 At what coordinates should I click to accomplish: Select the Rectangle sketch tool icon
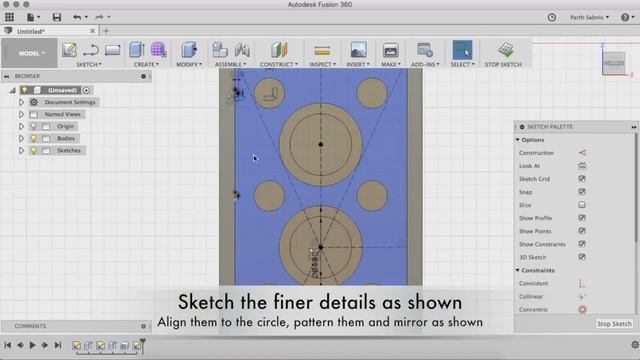[x=112, y=50]
